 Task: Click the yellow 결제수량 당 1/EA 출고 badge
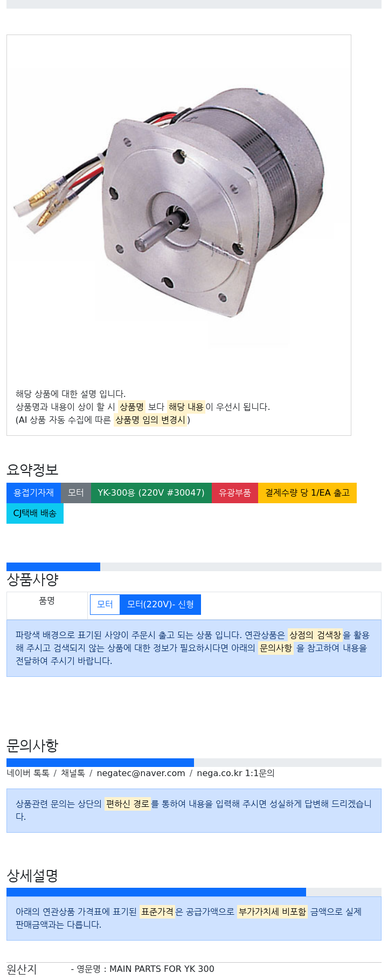(307, 493)
